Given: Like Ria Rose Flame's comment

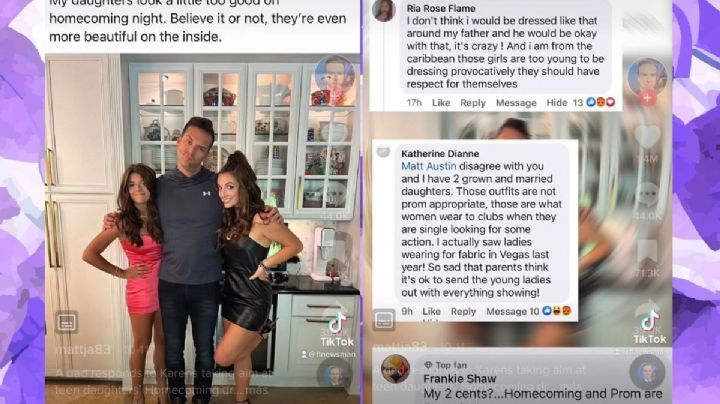Looking at the screenshot, I should (x=441, y=103).
